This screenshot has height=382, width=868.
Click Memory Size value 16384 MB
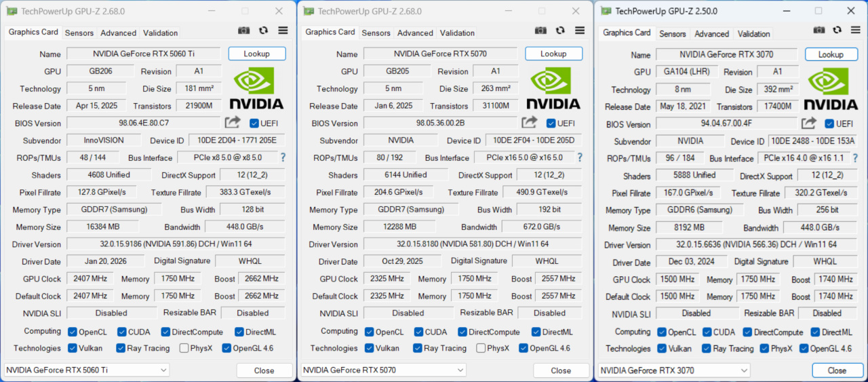point(103,227)
